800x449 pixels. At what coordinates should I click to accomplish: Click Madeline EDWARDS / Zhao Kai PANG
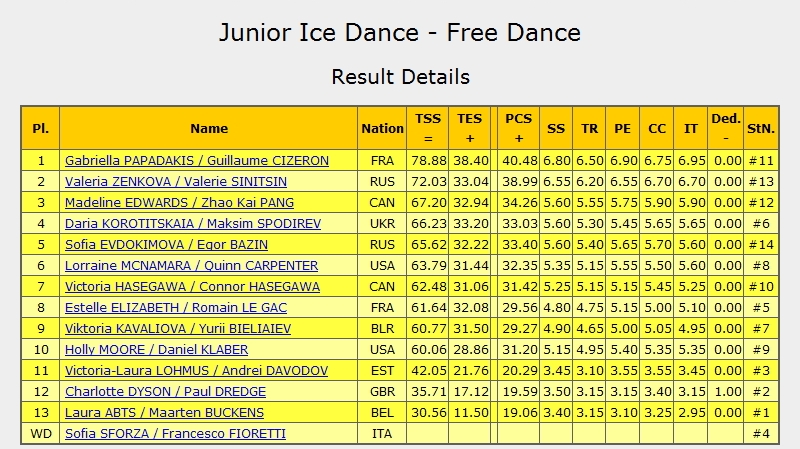180,203
